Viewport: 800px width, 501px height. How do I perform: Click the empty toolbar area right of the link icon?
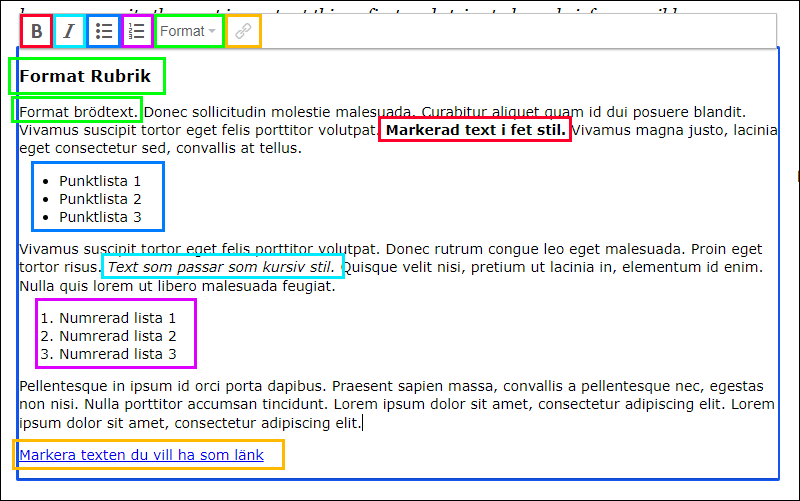click(x=520, y=31)
